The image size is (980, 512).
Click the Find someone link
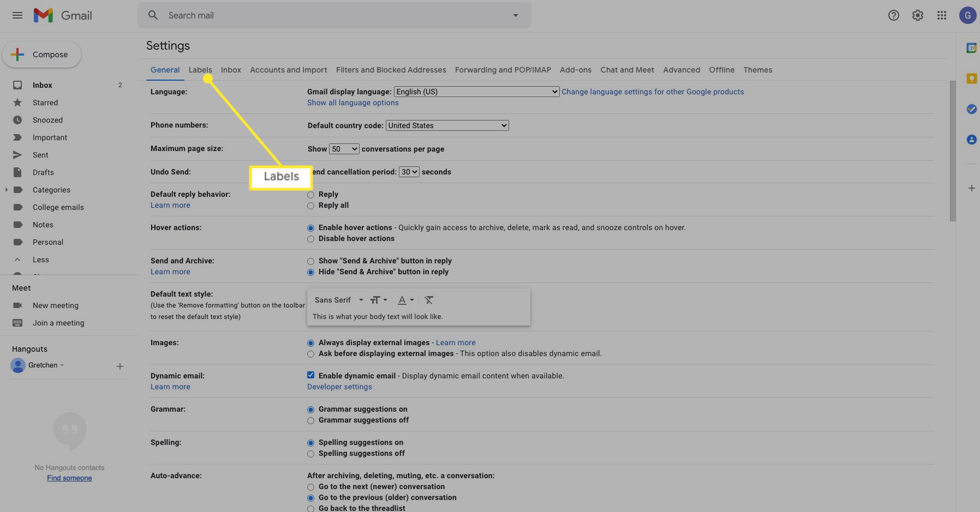pyautogui.click(x=69, y=478)
